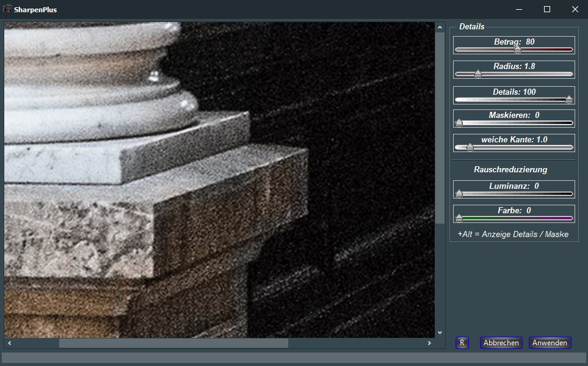The image size is (588, 366).
Task: Minimize the SharpenPlus window
Action: pyautogui.click(x=519, y=9)
